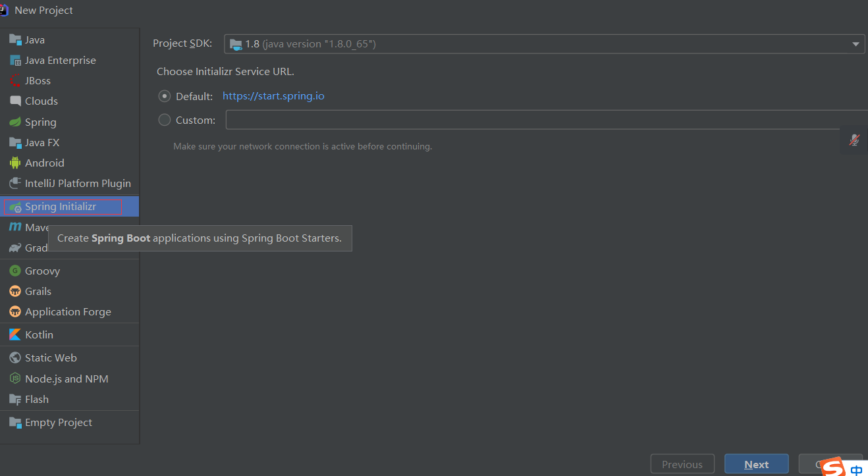This screenshot has width=868, height=476.
Task: Select the Empty Project option
Action: tap(59, 422)
